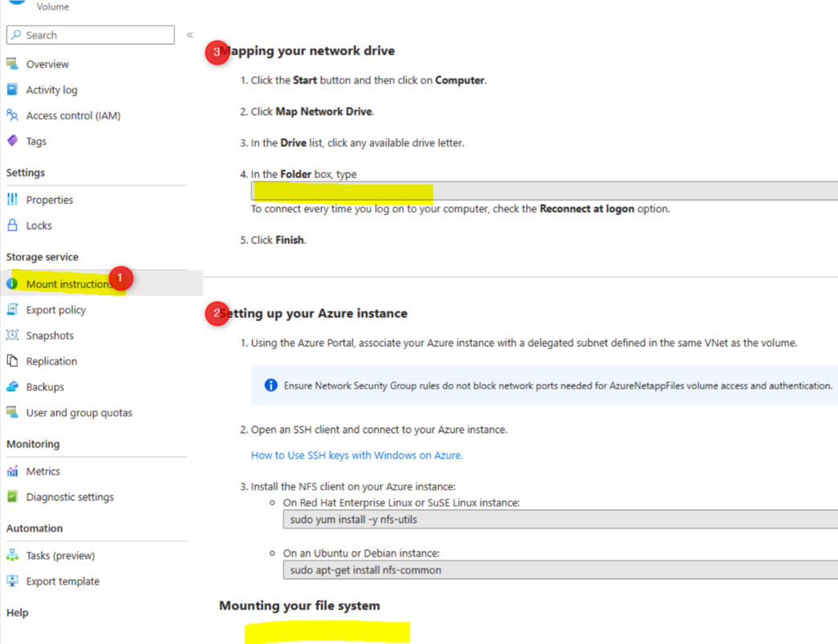Open Metrics under Monitoring
The height and width of the screenshot is (644, 838).
(43, 471)
